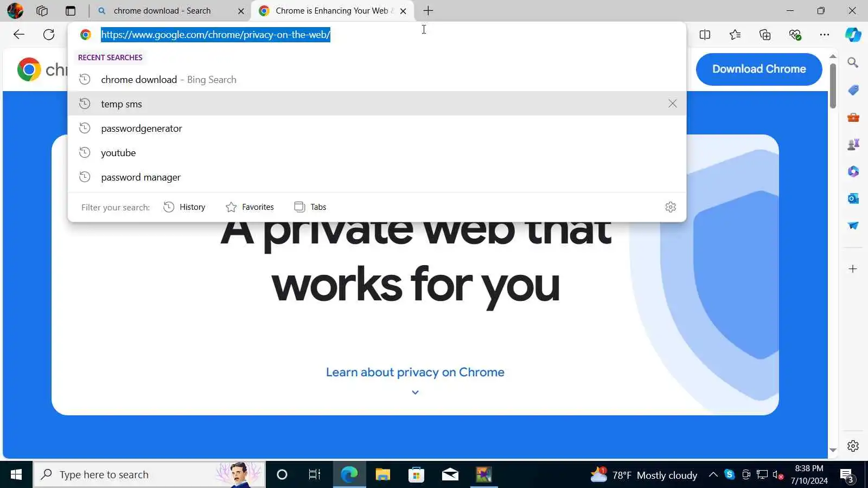This screenshot has height=488, width=868.
Task: Follow the Learn about privacy on Chrome link
Action: pyautogui.click(x=415, y=373)
